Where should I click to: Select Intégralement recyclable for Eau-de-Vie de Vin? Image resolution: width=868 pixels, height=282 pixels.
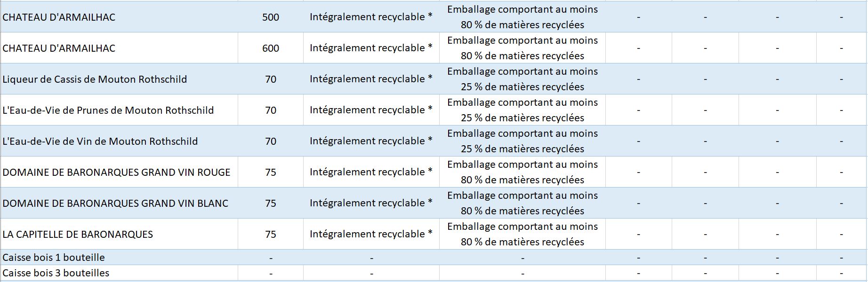tap(371, 141)
